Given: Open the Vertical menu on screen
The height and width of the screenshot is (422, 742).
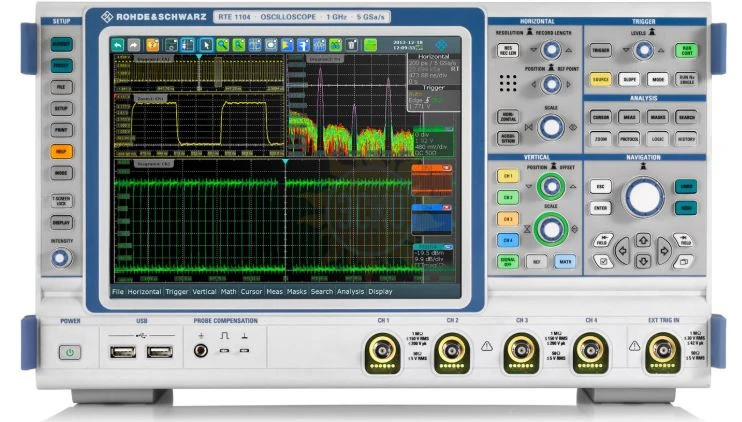Looking at the screenshot, I should point(204,291).
